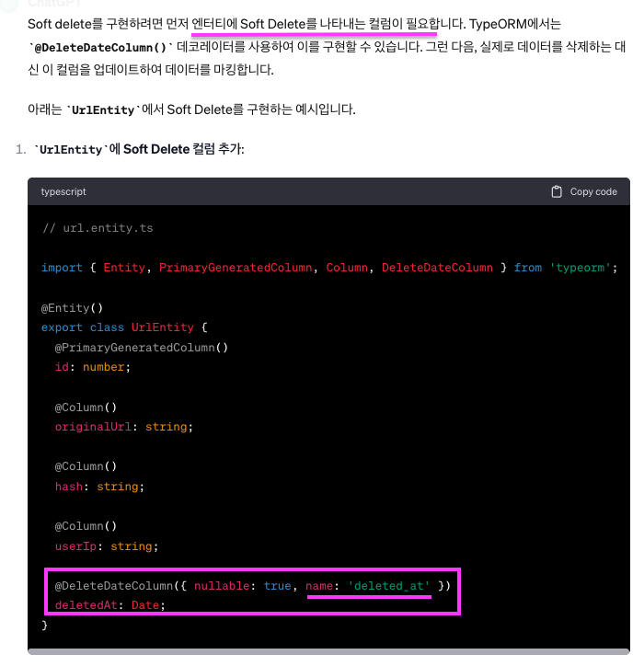Click the 'from' keyword in the import line
644x666 pixels.
[x=527, y=268]
